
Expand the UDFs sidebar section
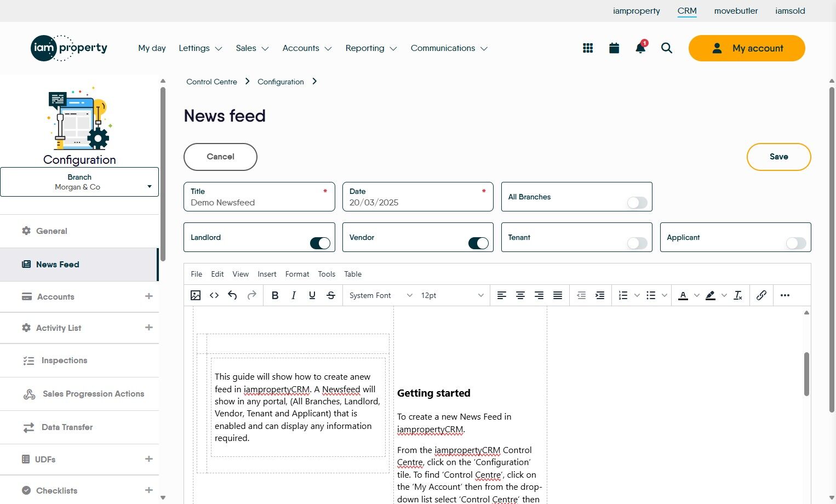click(x=148, y=459)
